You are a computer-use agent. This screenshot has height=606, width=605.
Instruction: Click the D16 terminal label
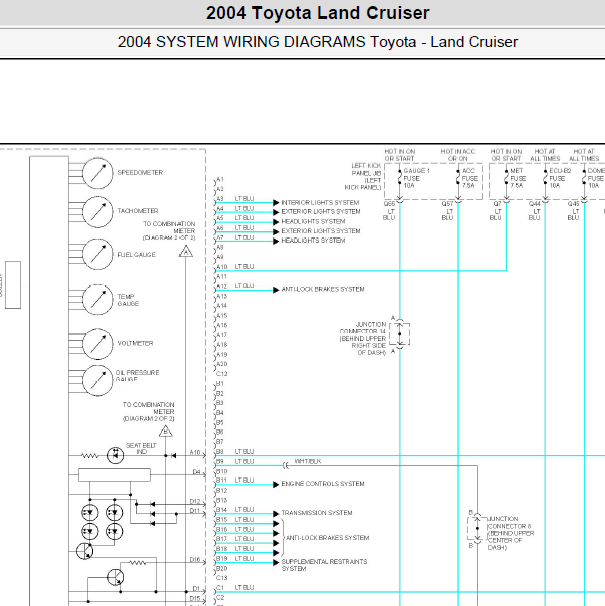click(195, 560)
